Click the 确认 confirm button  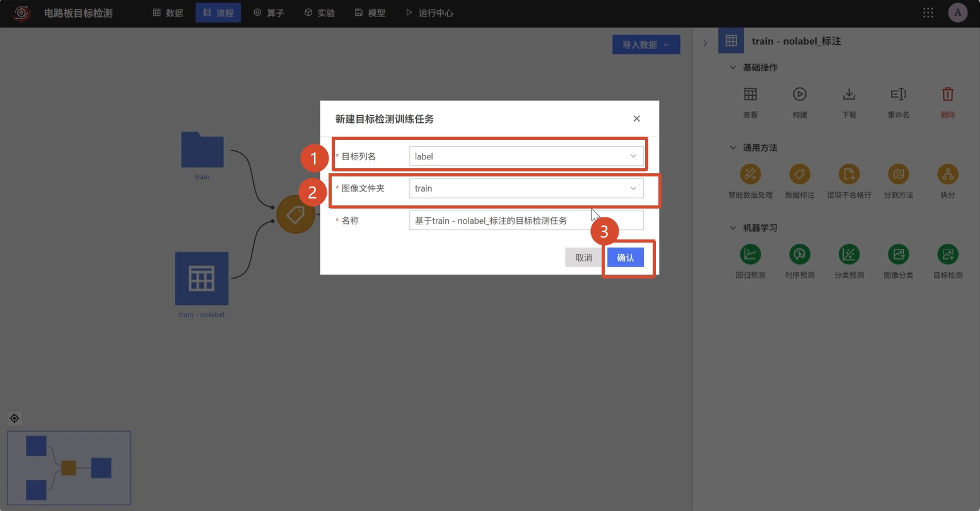pos(626,257)
